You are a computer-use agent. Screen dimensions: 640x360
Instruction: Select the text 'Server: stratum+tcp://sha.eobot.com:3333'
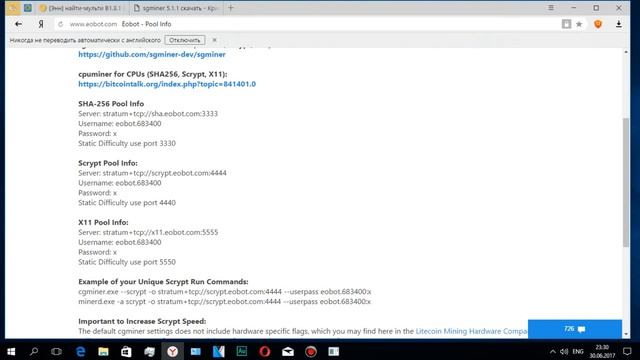(x=148, y=113)
